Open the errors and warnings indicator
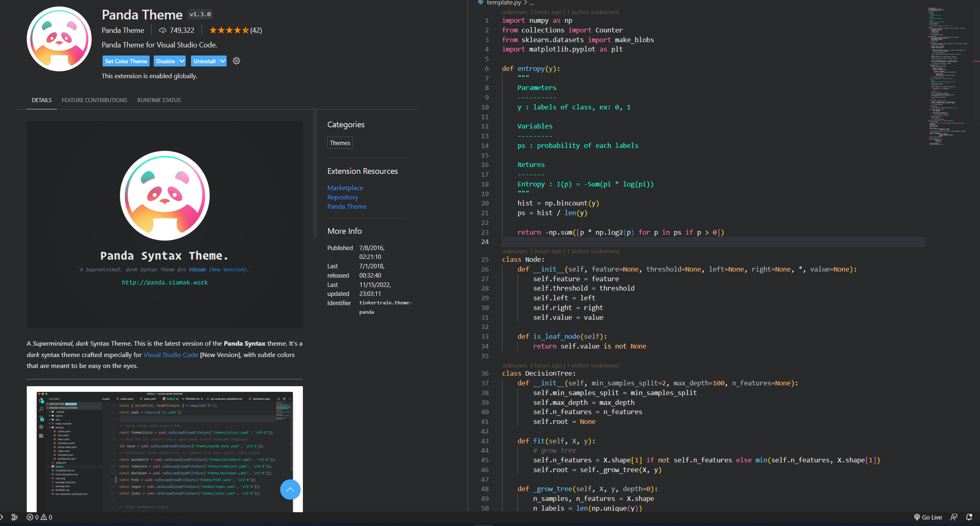980x526 pixels. tap(39, 517)
